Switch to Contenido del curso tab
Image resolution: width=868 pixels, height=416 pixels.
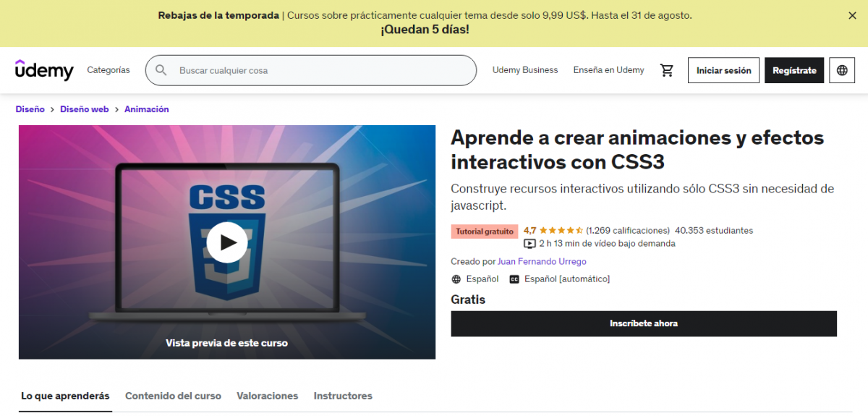coord(173,396)
